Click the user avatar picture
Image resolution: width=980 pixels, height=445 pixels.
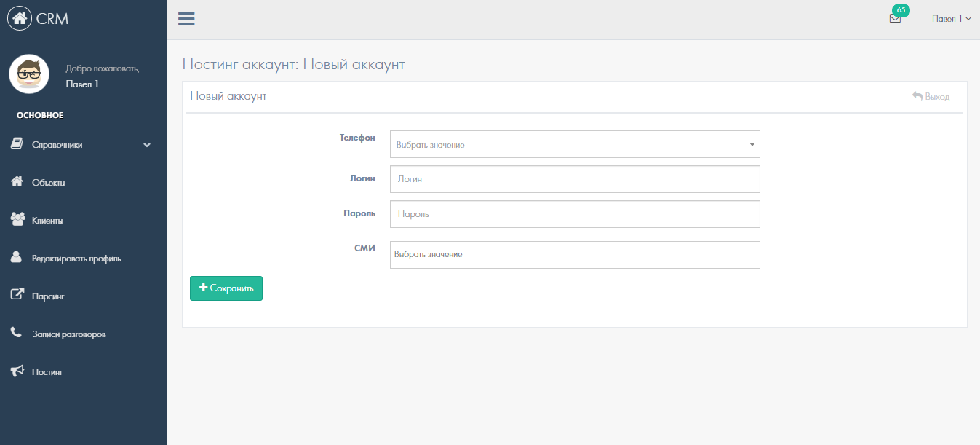point(29,74)
